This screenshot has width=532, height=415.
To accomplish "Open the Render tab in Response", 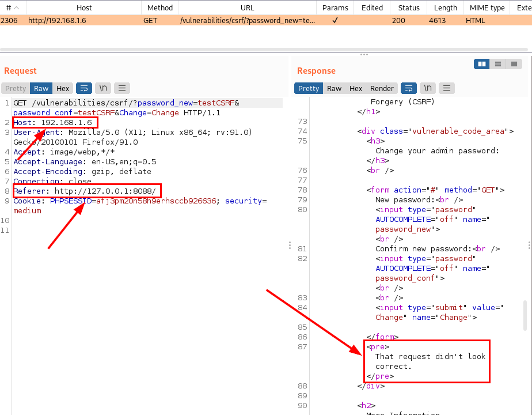I will pyautogui.click(x=382, y=88).
